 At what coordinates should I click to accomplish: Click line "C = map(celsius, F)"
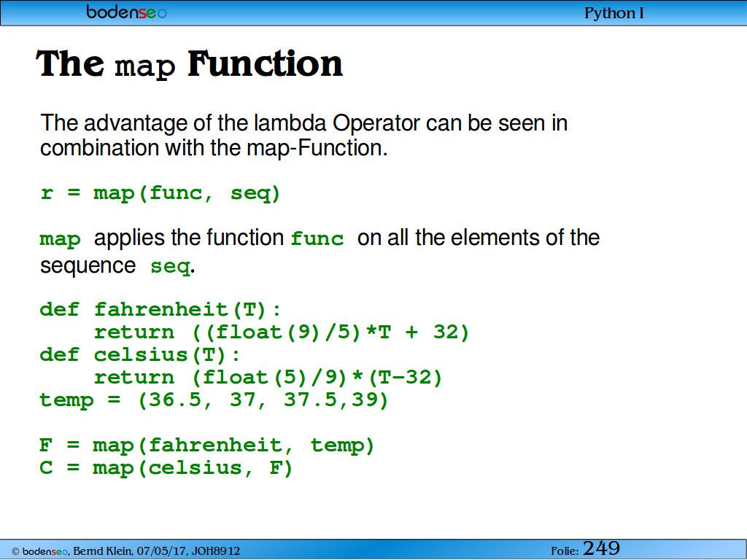click(x=166, y=468)
